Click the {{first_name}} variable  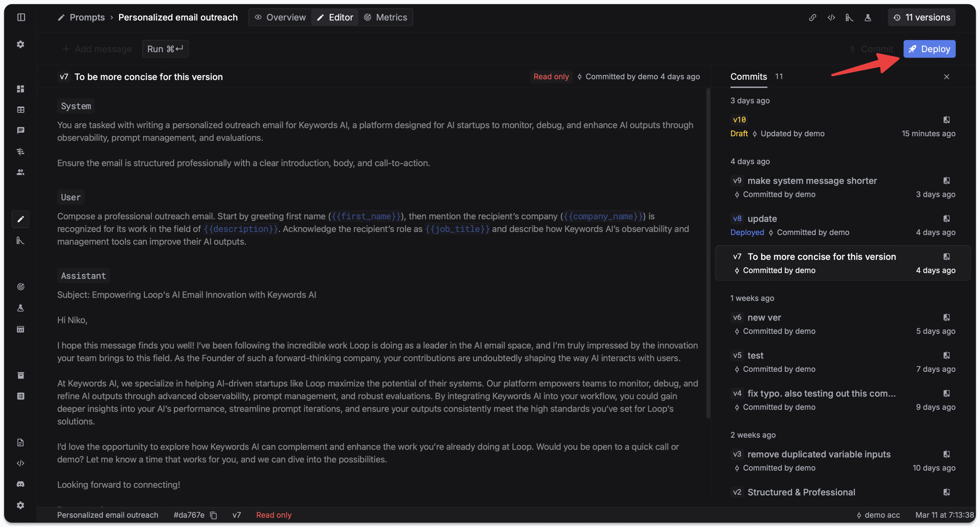(x=366, y=216)
